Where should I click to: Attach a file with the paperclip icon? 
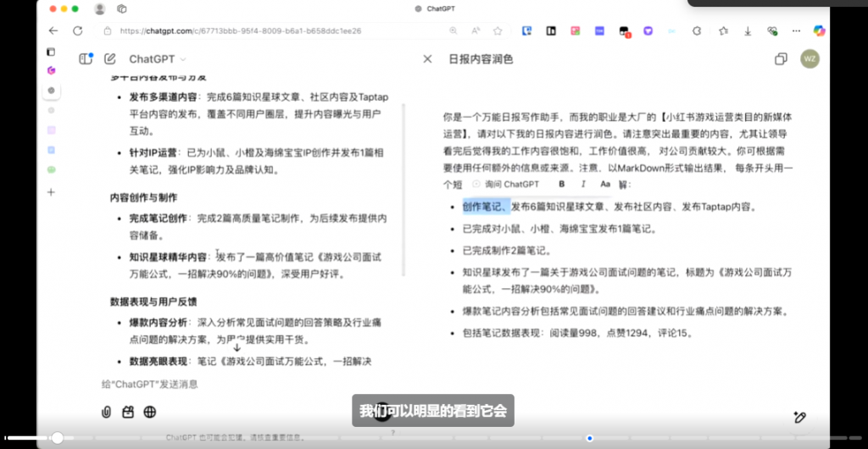point(106,412)
